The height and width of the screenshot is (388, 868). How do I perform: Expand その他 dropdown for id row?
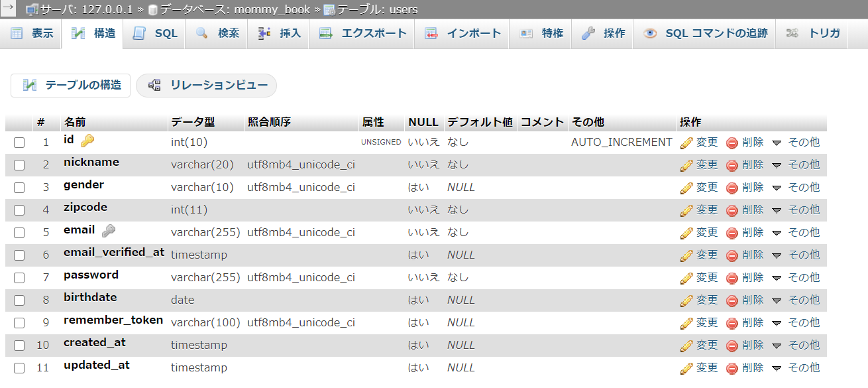click(796, 142)
